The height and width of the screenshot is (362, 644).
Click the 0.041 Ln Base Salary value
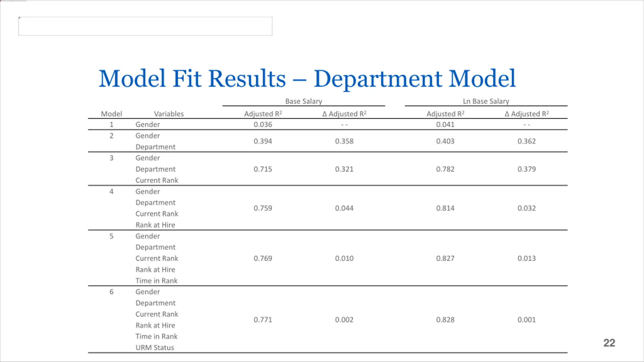coord(445,124)
